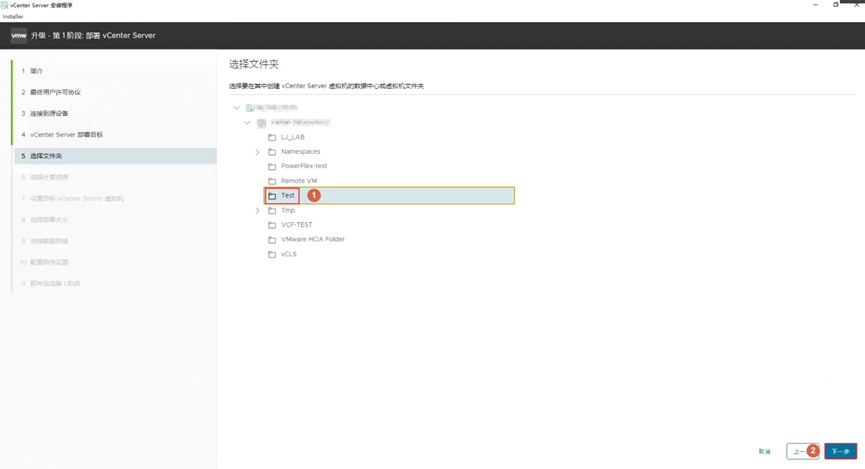
Task: Click the Namespaces folder icon
Action: click(x=272, y=152)
